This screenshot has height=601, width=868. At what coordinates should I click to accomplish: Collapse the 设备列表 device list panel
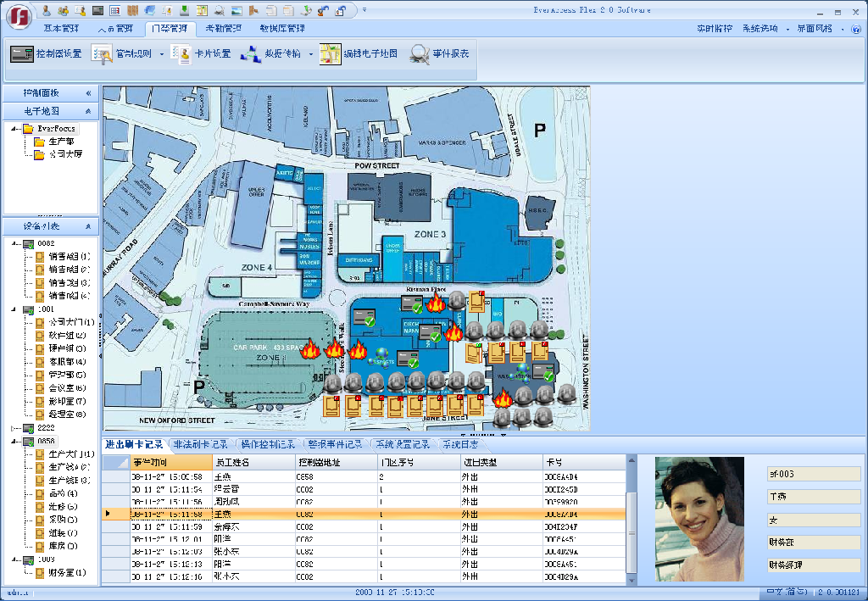tap(87, 226)
